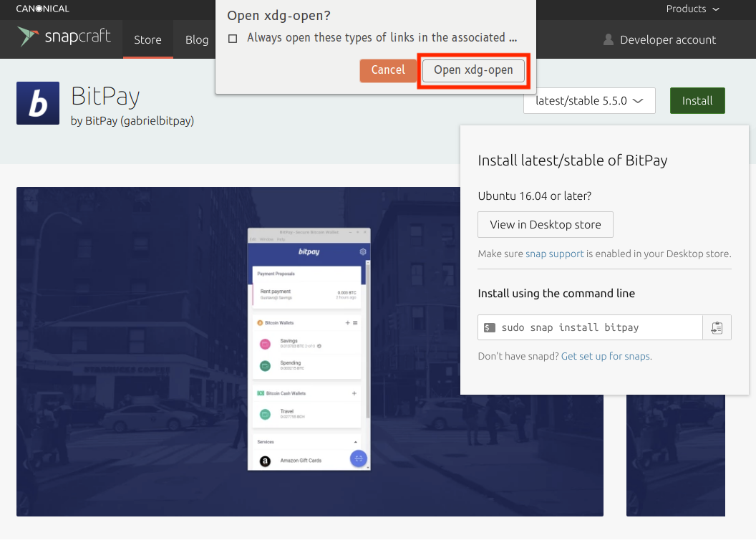Confirm Open xdg-open button
Screen dimensions: 756x553
(473, 70)
